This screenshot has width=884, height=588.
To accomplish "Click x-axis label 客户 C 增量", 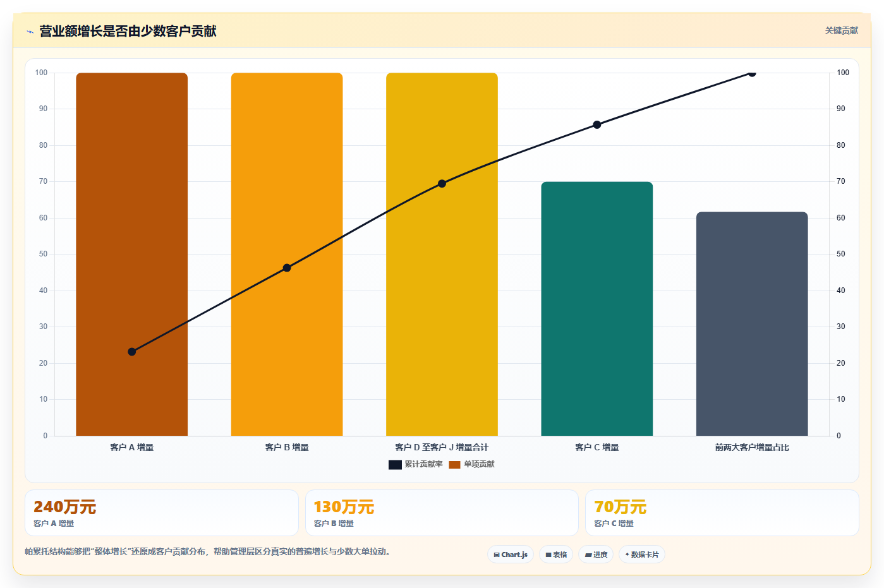I will tap(597, 447).
